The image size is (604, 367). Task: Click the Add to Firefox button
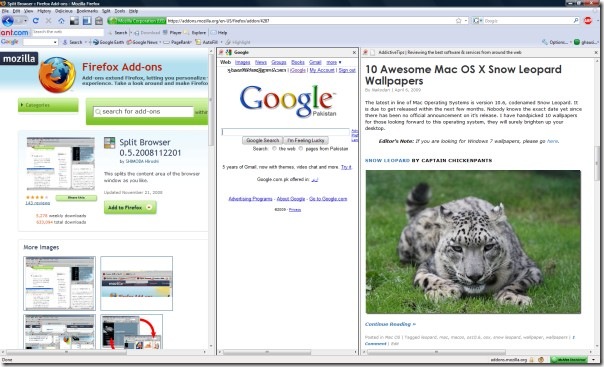click(130, 208)
